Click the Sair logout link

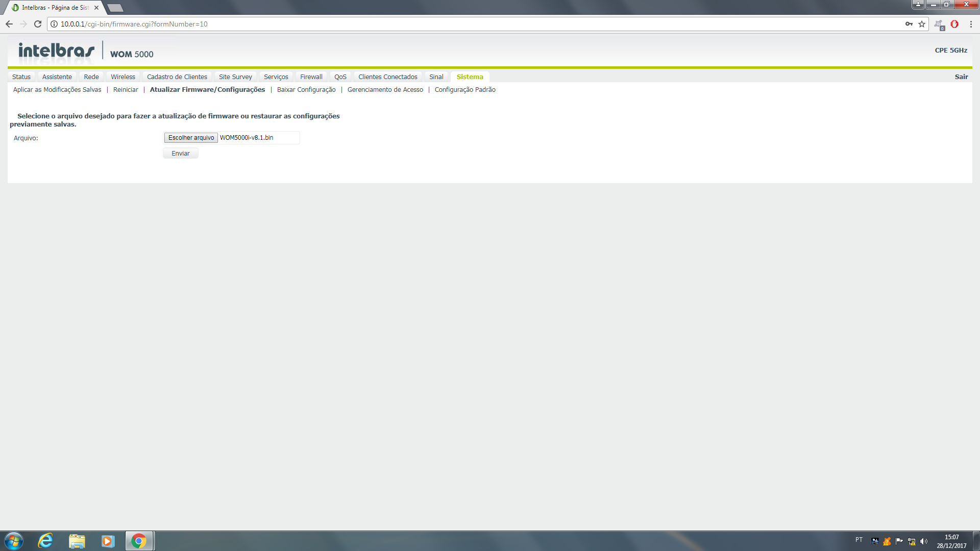coord(961,77)
